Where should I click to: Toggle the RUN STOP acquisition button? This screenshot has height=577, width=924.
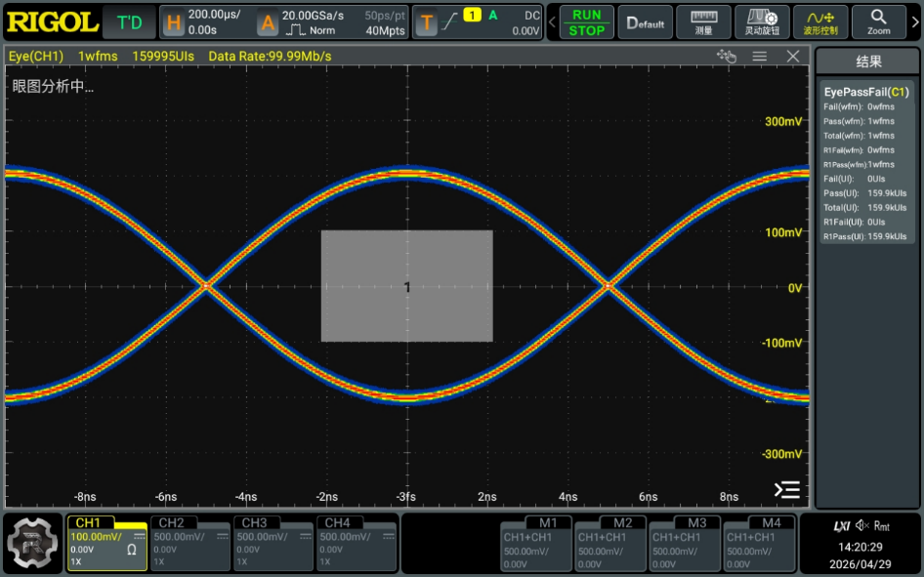(586, 22)
